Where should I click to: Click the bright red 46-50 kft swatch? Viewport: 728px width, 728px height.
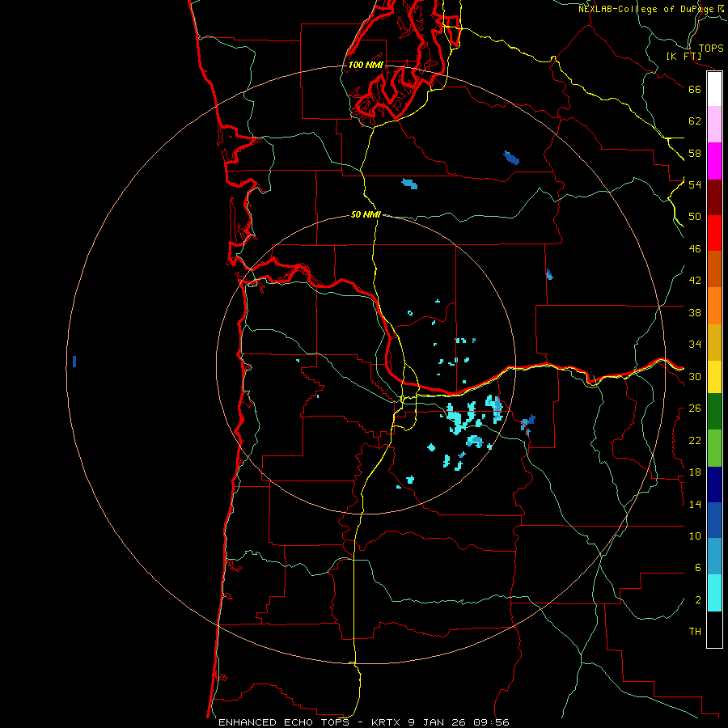(714, 233)
